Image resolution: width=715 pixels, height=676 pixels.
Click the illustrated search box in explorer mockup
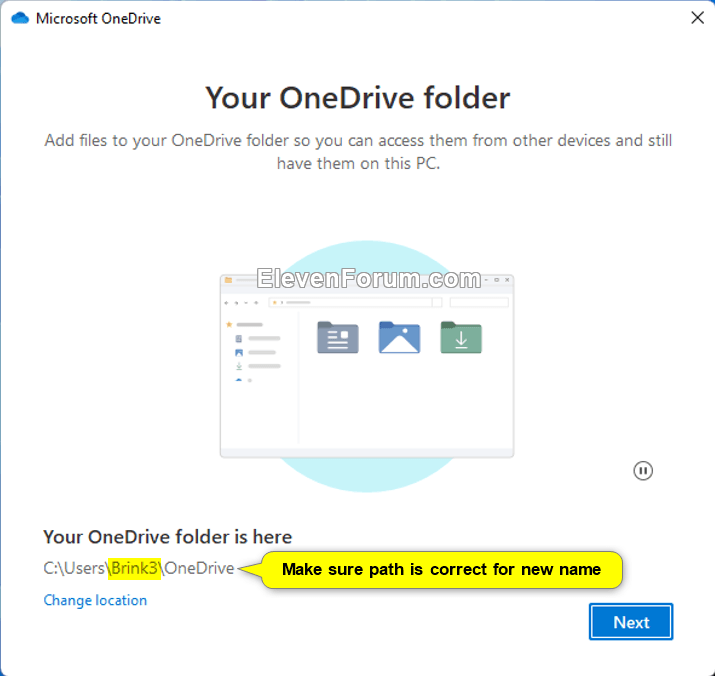(x=478, y=302)
